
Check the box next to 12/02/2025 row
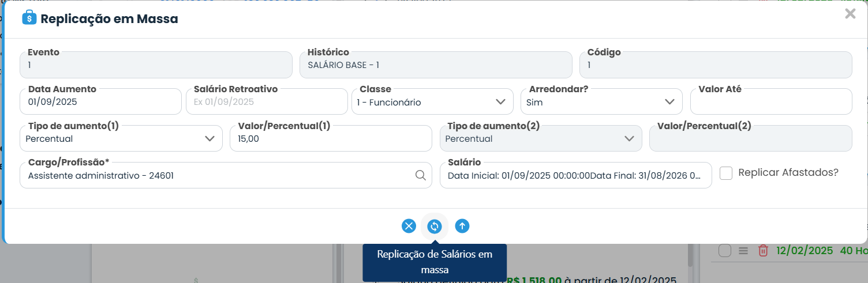(725, 251)
